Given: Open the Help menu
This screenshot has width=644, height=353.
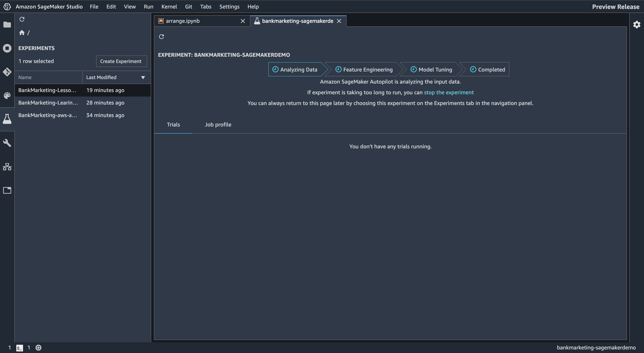Looking at the screenshot, I should 253,6.
